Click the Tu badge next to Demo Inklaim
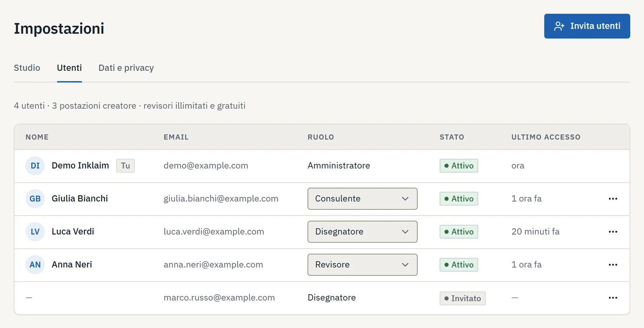Viewport: 644px width, 328px height. click(x=126, y=166)
